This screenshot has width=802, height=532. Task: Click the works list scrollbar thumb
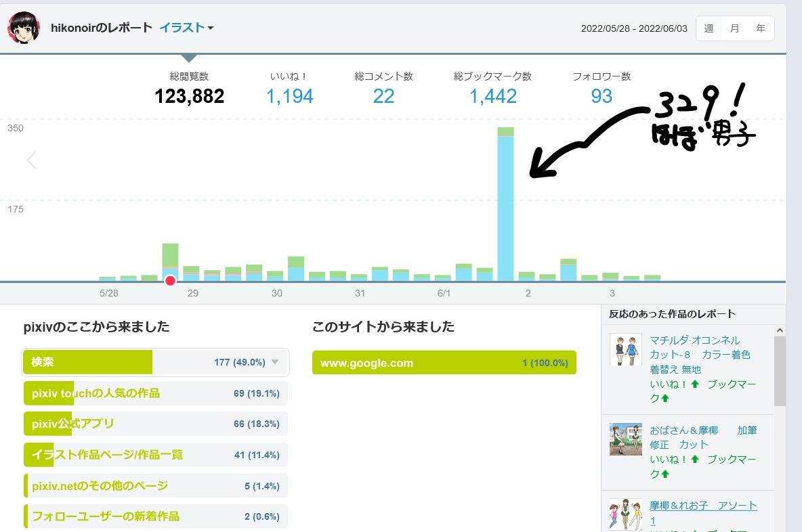tap(780, 371)
